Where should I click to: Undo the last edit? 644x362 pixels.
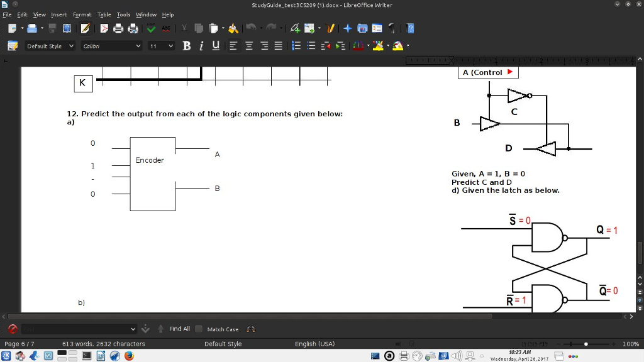click(252, 28)
